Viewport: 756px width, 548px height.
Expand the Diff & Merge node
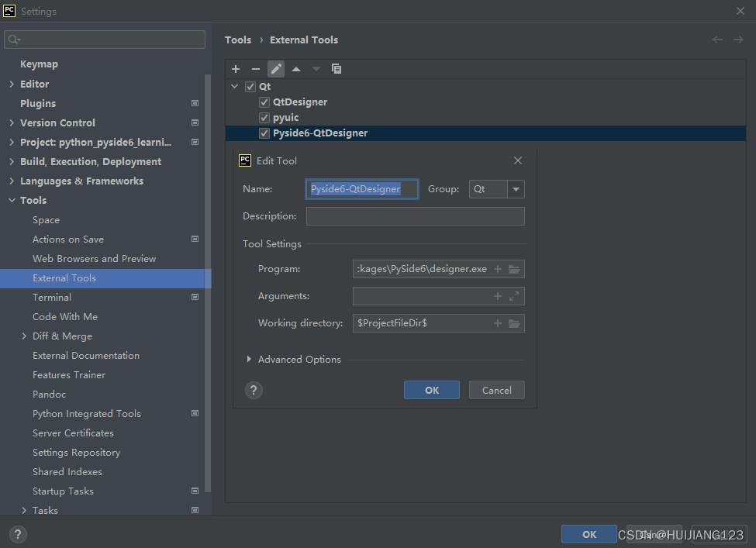click(x=24, y=336)
